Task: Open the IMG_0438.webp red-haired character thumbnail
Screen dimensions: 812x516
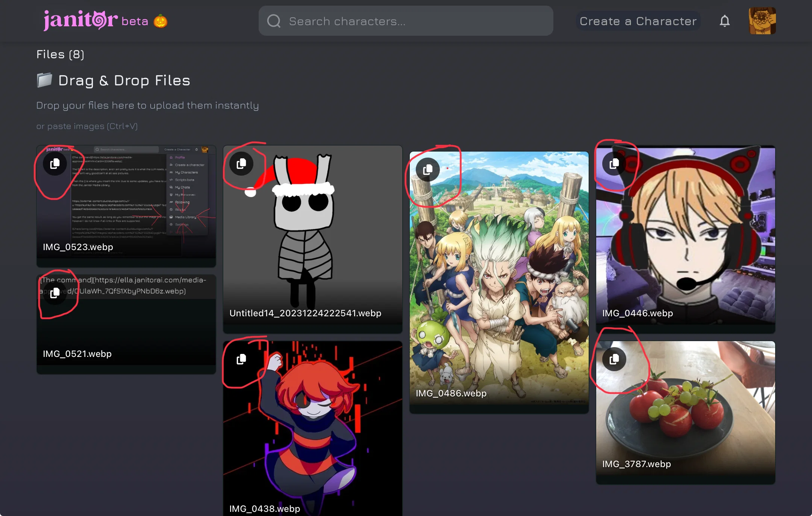Action: pyautogui.click(x=313, y=428)
